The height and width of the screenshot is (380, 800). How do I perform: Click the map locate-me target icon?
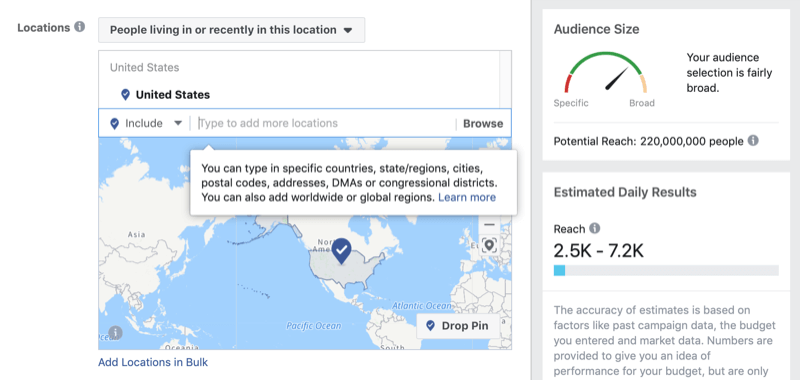click(489, 246)
